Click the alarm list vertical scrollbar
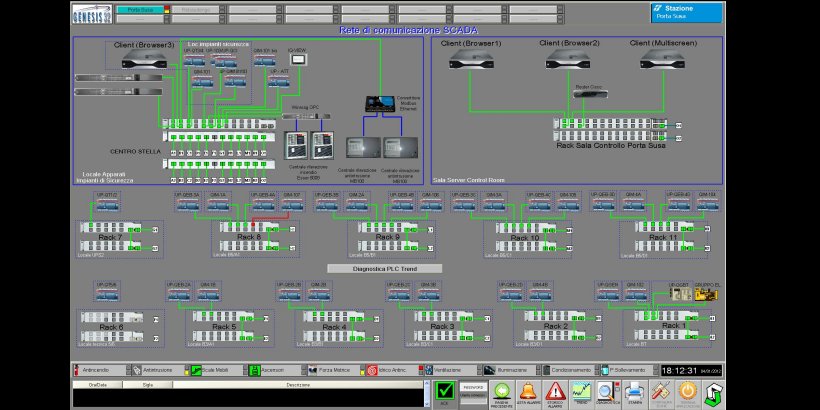The image size is (820, 410). (x=427, y=394)
